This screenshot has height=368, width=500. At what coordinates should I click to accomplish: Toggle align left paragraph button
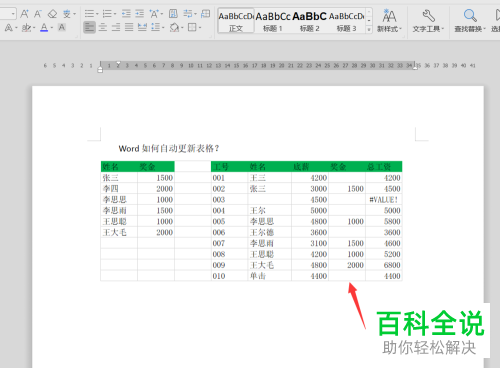(89, 27)
